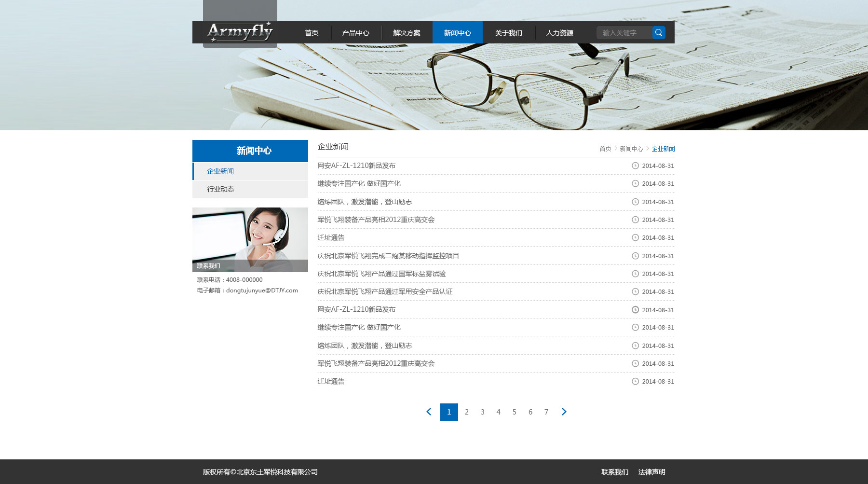Open the 迁址通告 article at list bottom
This screenshot has height=484, width=868.
pos(331,381)
